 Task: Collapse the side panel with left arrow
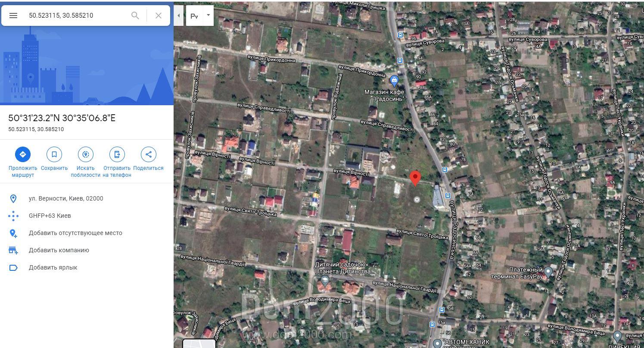[x=179, y=16]
